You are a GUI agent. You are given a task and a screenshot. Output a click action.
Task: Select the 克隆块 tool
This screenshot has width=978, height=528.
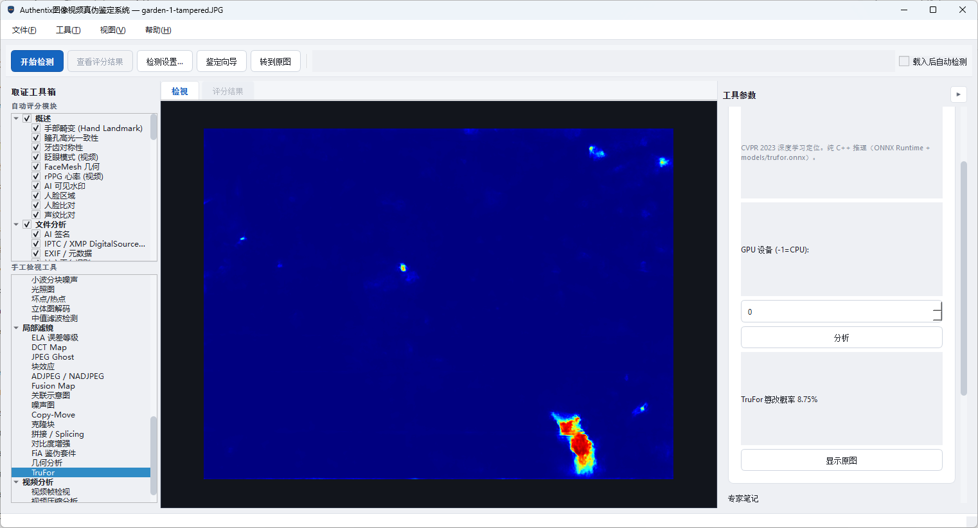click(43, 425)
